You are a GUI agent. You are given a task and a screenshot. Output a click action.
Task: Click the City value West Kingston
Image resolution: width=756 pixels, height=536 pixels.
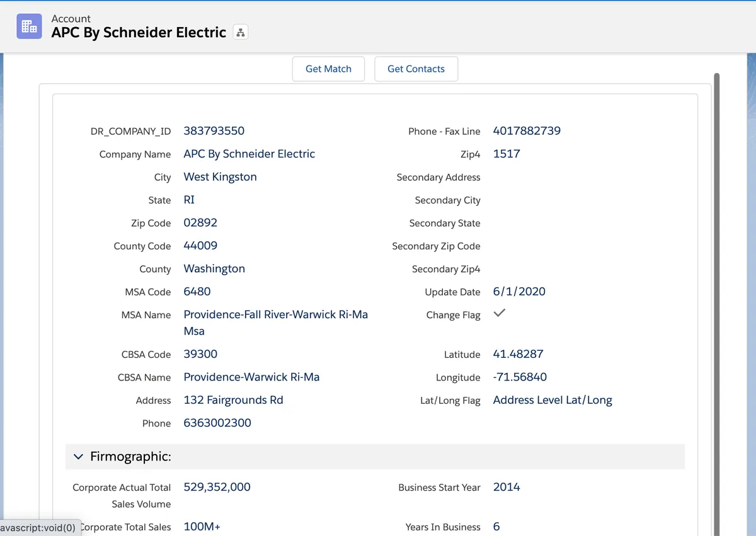click(x=220, y=177)
